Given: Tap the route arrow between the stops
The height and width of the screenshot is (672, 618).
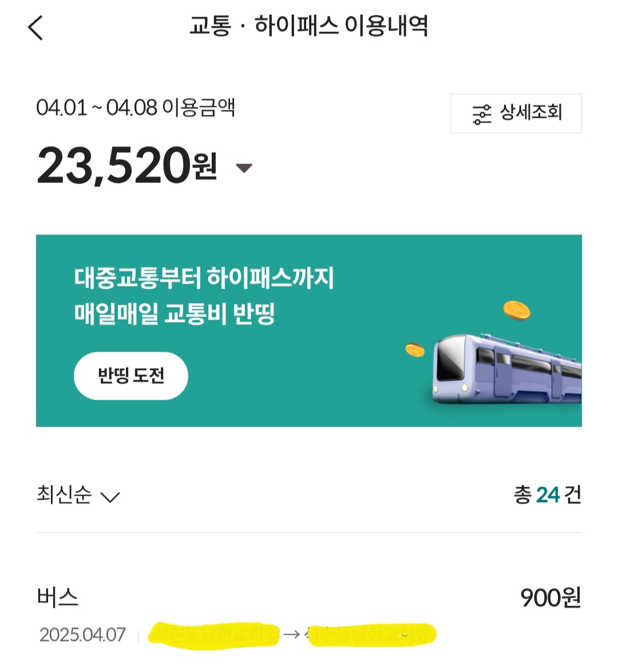Looking at the screenshot, I should (x=291, y=634).
